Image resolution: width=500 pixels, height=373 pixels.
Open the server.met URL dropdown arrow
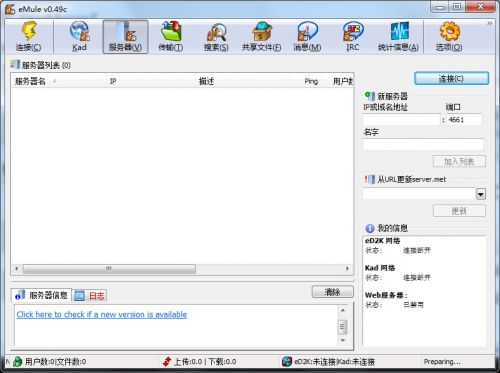coord(481,194)
